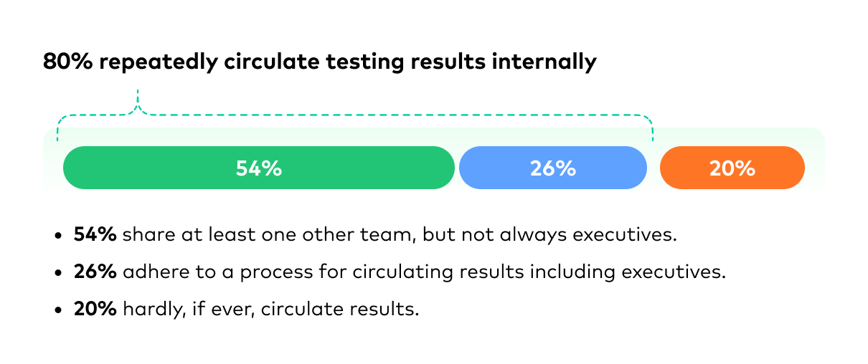Click the bold 54% in the first bullet
Viewport: 868px width, 364px height.
[x=95, y=234]
